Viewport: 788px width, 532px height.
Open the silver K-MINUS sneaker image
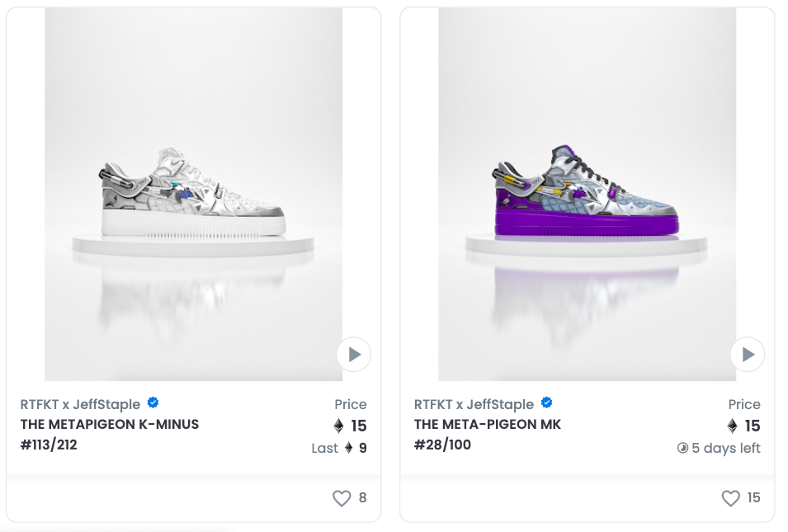pos(193,194)
